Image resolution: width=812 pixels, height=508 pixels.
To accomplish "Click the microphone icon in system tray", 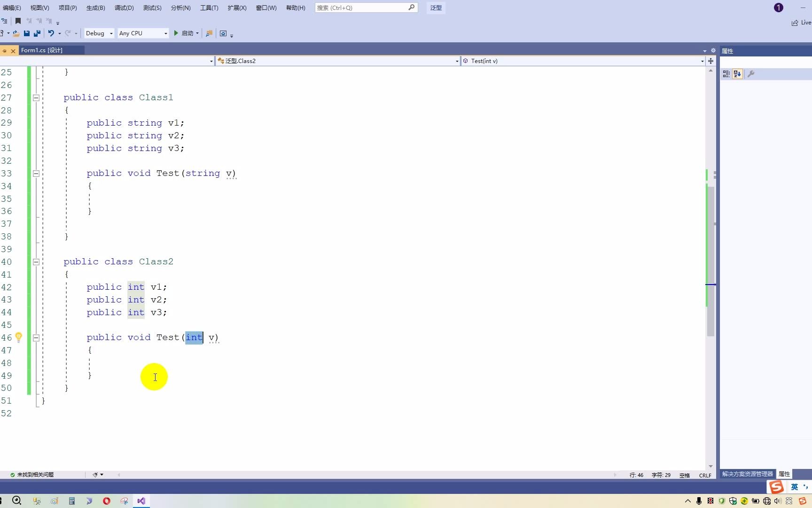I will click(699, 501).
